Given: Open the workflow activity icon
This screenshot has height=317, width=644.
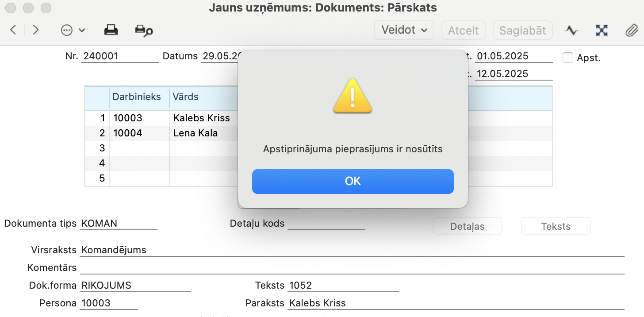Looking at the screenshot, I should pos(571,30).
